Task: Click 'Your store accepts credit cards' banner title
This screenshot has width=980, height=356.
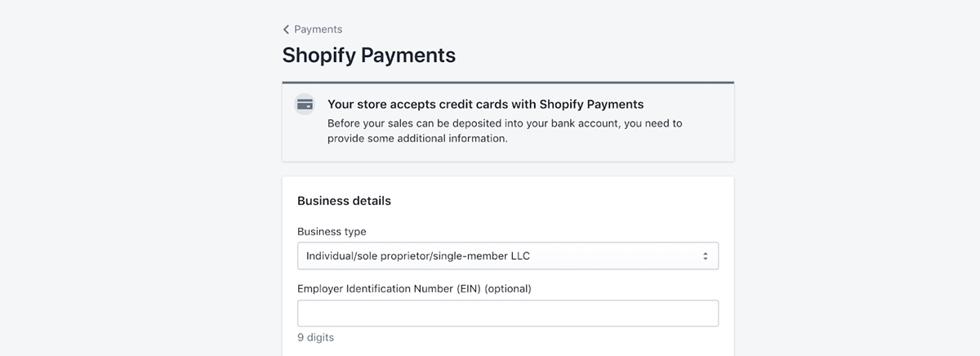Action: tap(486, 105)
